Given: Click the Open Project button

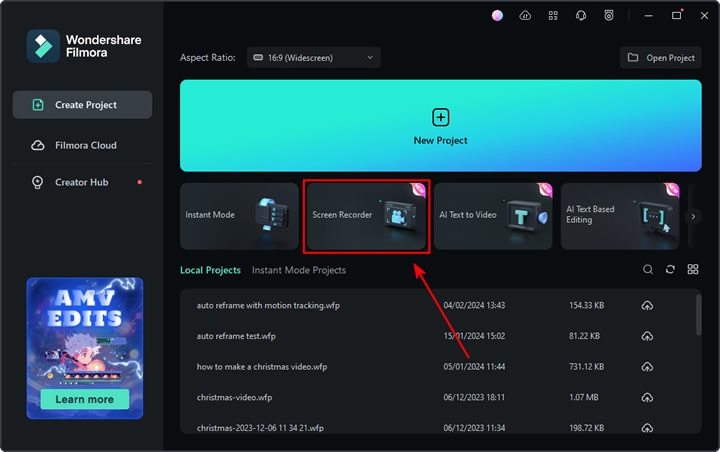Looking at the screenshot, I should pyautogui.click(x=661, y=57).
